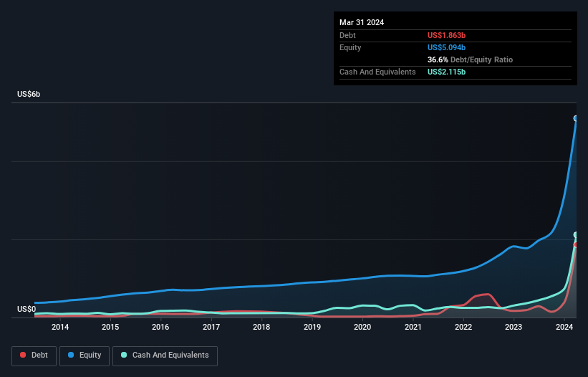The image size is (588, 377).
Task: Click the US$2.115b cash value
Action: tap(446, 72)
